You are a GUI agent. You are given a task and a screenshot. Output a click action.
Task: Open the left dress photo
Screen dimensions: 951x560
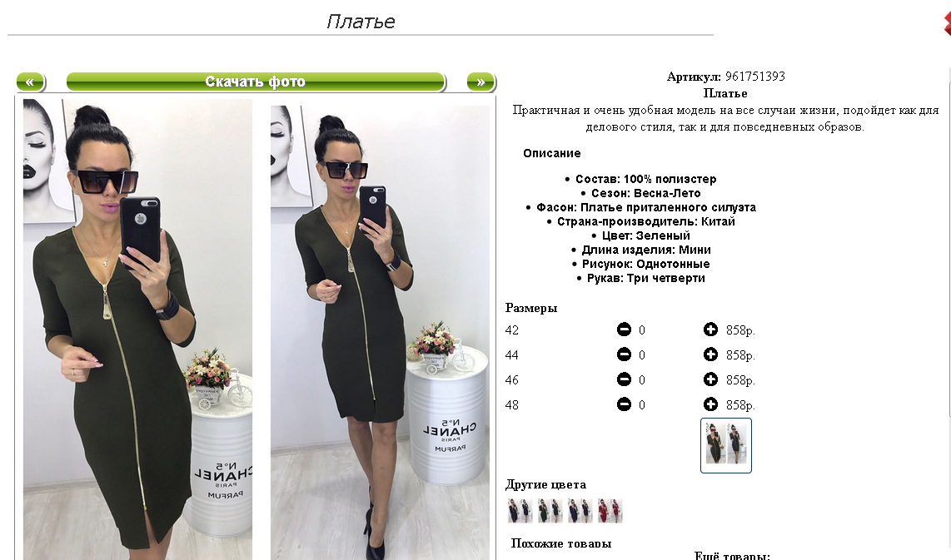137,329
